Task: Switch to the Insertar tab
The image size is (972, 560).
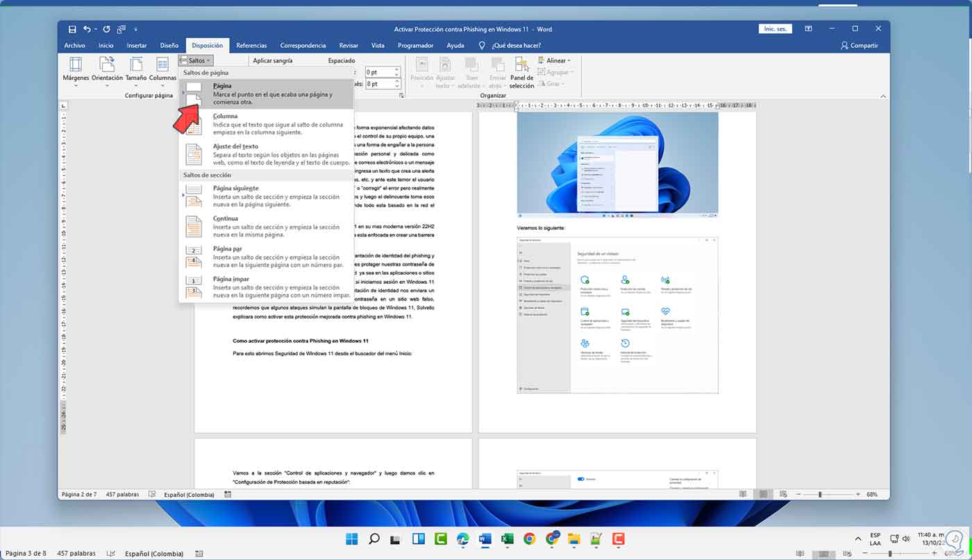Action: point(137,46)
